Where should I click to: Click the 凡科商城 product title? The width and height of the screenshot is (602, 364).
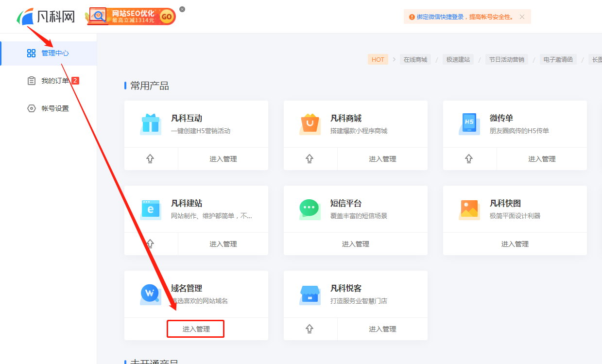tap(346, 119)
